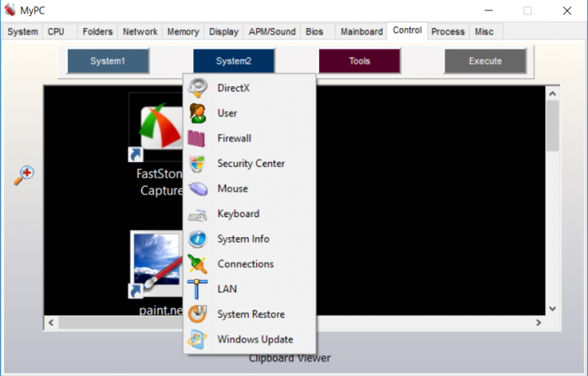Screen dimensions: 588x376
Task: Click the horizontal scrollbar left arrow
Action: pos(52,323)
